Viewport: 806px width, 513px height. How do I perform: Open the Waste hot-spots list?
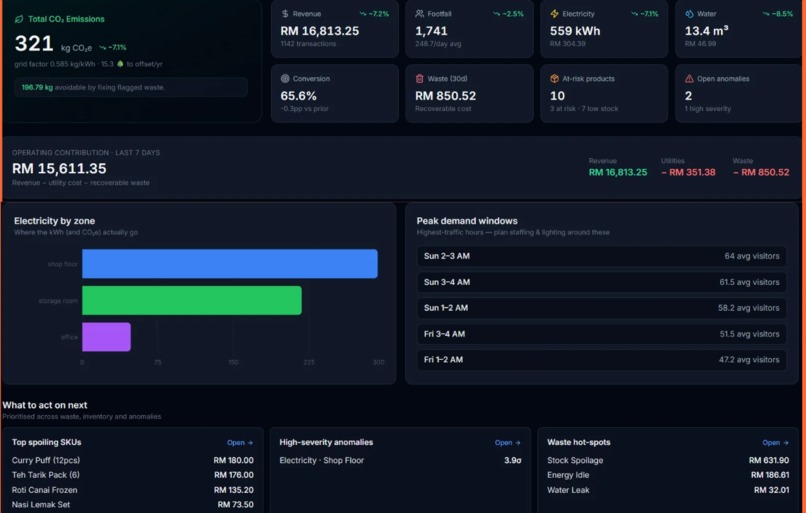pos(775,443)
